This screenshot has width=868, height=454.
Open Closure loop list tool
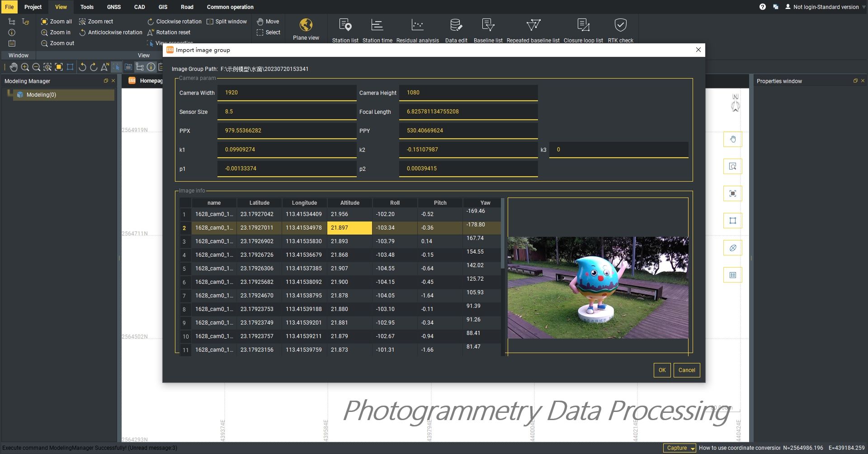click(x=583, y=30)
